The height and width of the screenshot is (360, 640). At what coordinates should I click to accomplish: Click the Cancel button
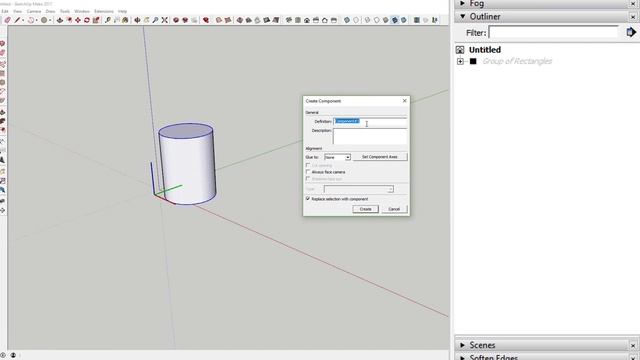click(394, 209)
